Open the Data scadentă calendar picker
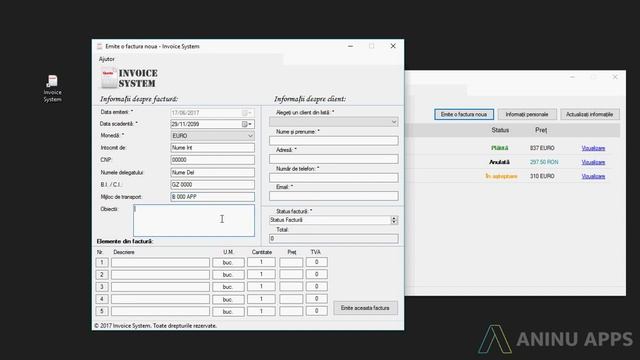The width and height of the screenshot is (640, 360). click(247, 124)
